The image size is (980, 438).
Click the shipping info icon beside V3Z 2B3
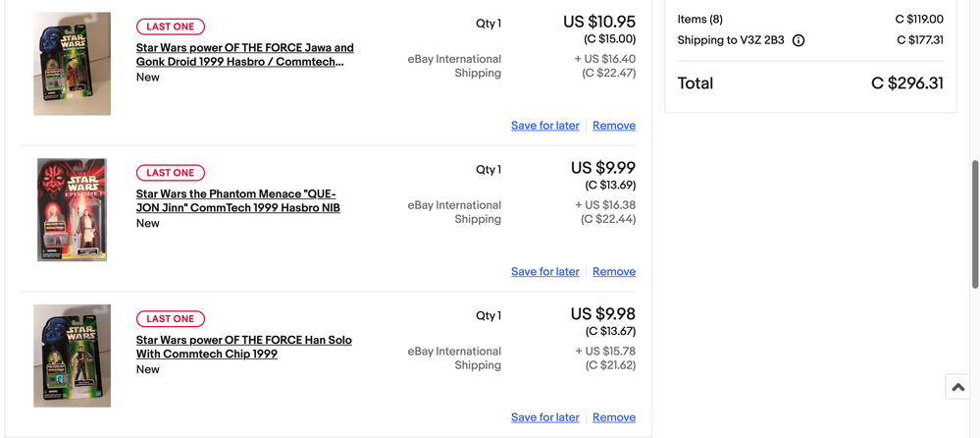click(799, 41)
